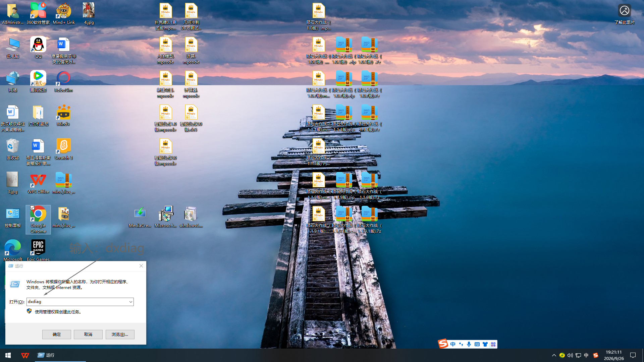
Task: Click the microphone voice input on Sogou toolbar
Action: click(x=469, y=344)
